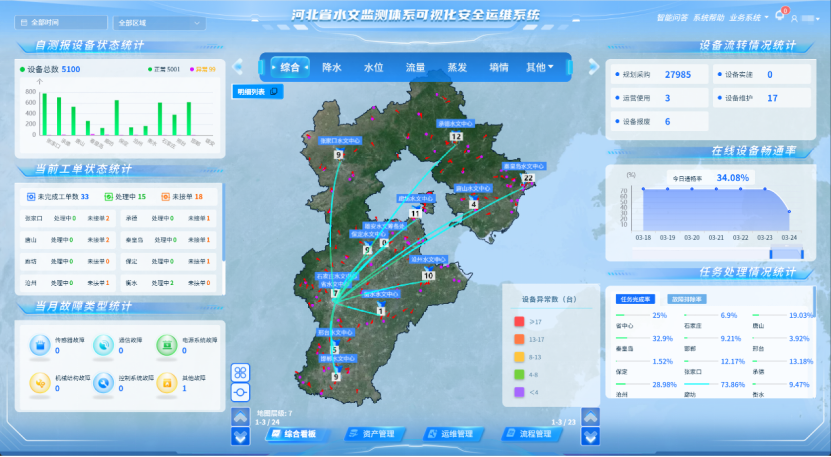The width and height of the screenshot is (831, 457).
Task: Click the 电源系统故障 power fault icon
Action: coord(166,344)
